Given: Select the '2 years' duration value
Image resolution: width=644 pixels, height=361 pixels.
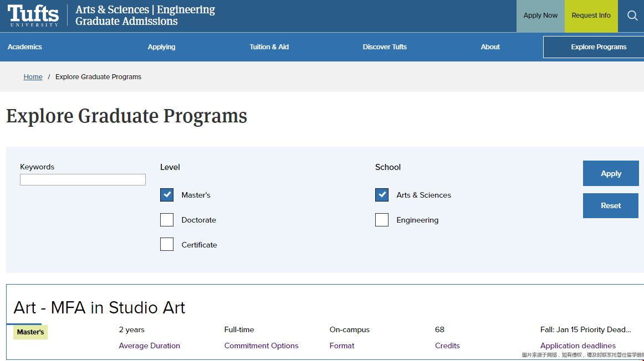Looking at the screenshot, I should click(131, 330).
